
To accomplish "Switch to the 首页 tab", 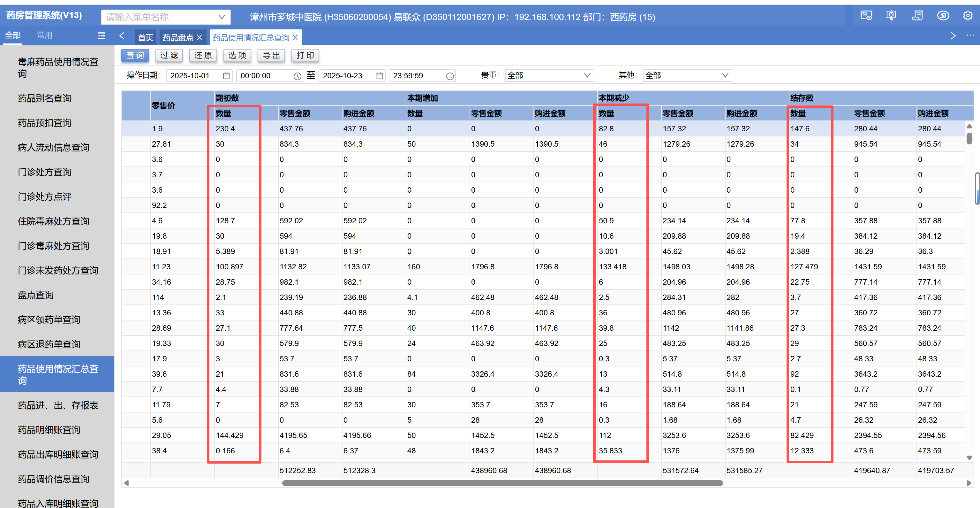I will (145, 38).
